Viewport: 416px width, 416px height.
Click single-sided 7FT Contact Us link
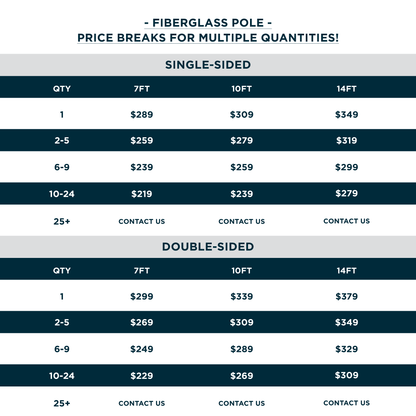[x=142, y=221]
